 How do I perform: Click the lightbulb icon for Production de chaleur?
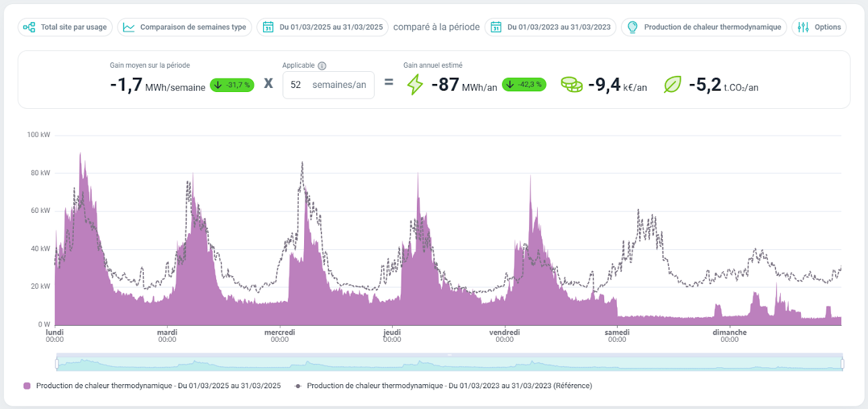tap(632, 28)
